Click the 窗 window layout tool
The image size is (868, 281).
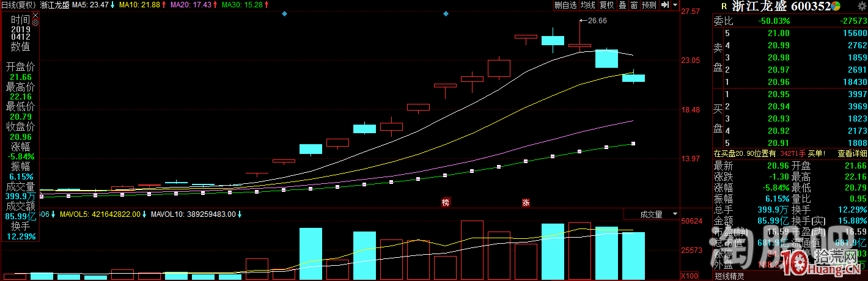tap(634, 5)
